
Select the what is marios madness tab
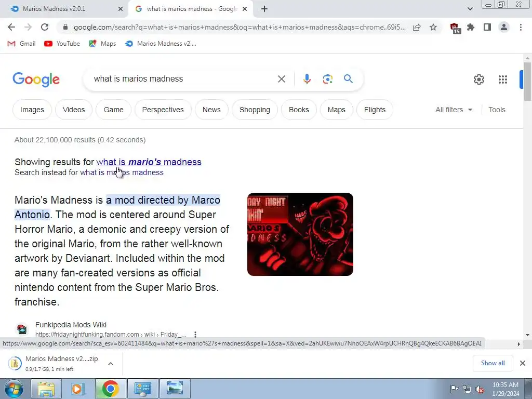[191, 9]
